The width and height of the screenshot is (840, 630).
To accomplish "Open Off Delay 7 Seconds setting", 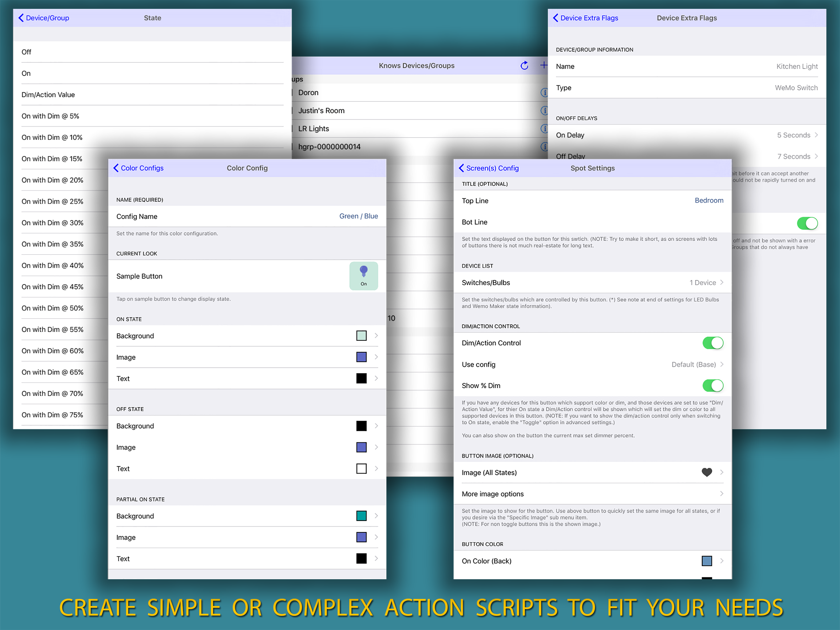I will coord(687,156).
